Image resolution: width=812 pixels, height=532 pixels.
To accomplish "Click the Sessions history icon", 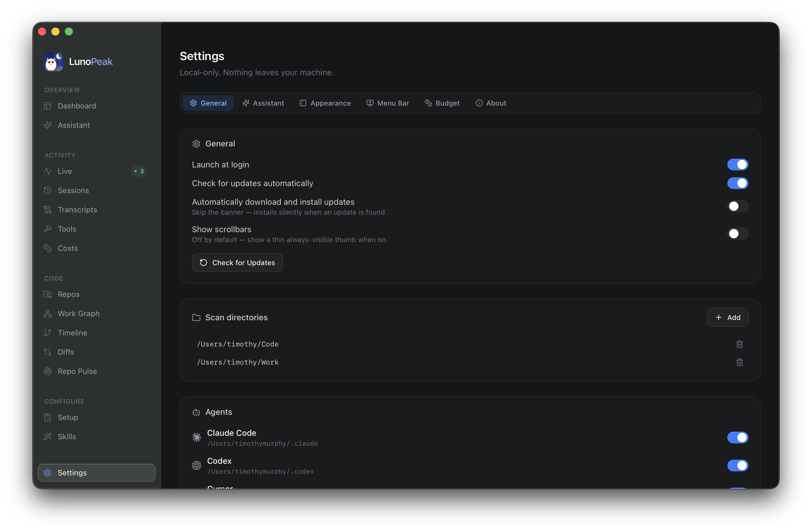I will tap(48, 190).
